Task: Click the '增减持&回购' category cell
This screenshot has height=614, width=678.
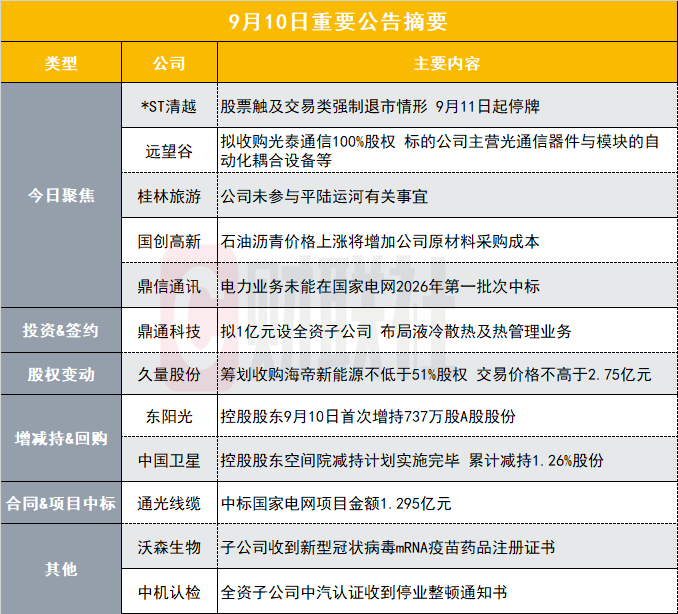Action: (x=61, y=438)
